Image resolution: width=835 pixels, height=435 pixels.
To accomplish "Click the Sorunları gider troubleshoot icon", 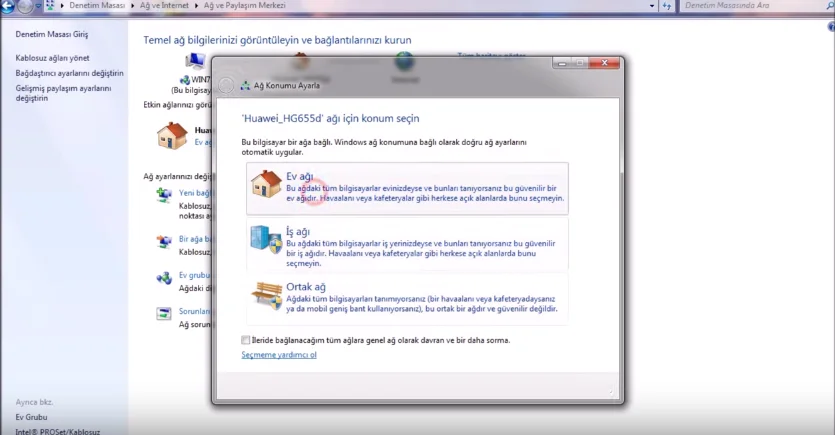I will (164, 314).
